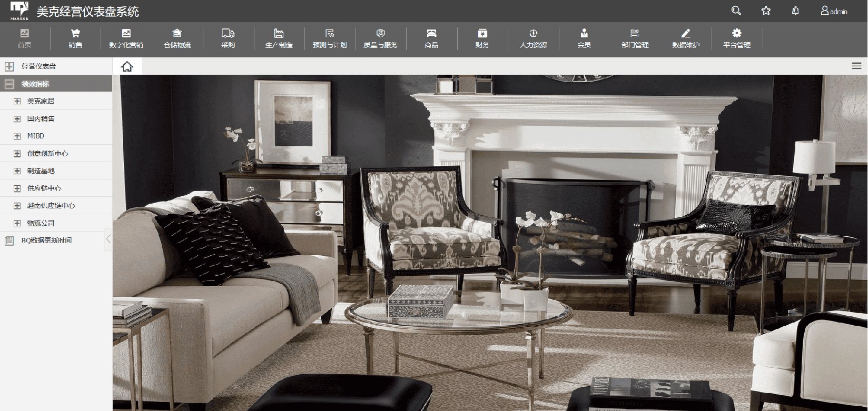This screenshot has height=411, width=868.
Task: Expand the 美克家居 node
Action: pyautogui.click(x=17, y=101)
